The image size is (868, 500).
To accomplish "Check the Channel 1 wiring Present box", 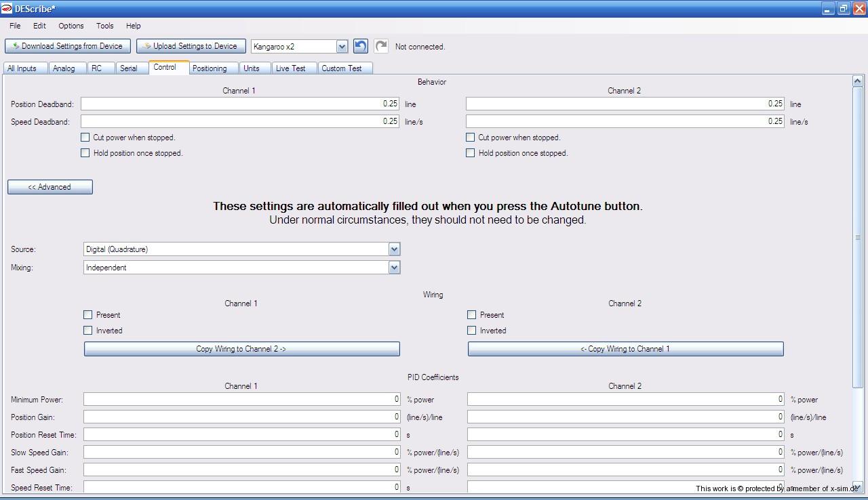I will [88, 315].
